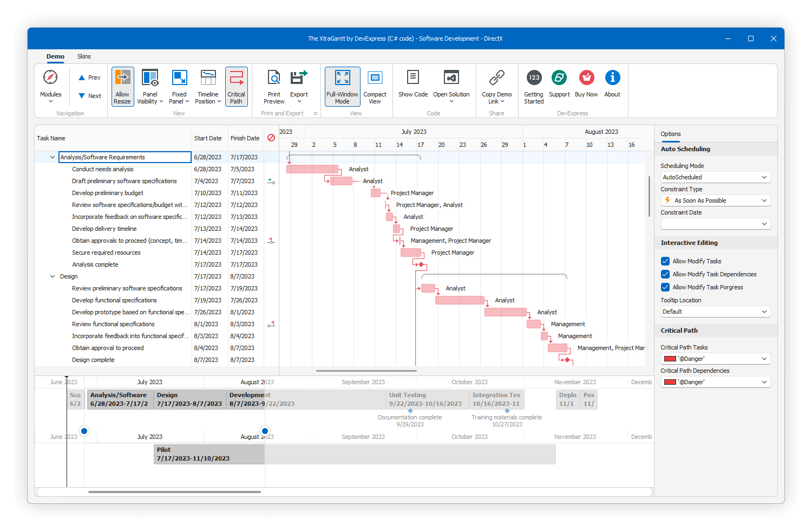Enable the Allow Resize option
The image size is (812, 531).
(122, 86)
